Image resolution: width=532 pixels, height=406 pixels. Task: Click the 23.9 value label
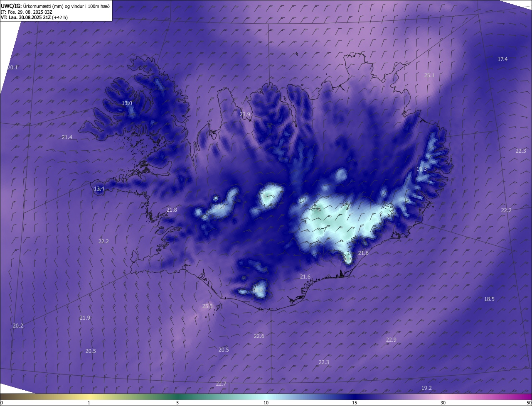(x=245, y=115)
